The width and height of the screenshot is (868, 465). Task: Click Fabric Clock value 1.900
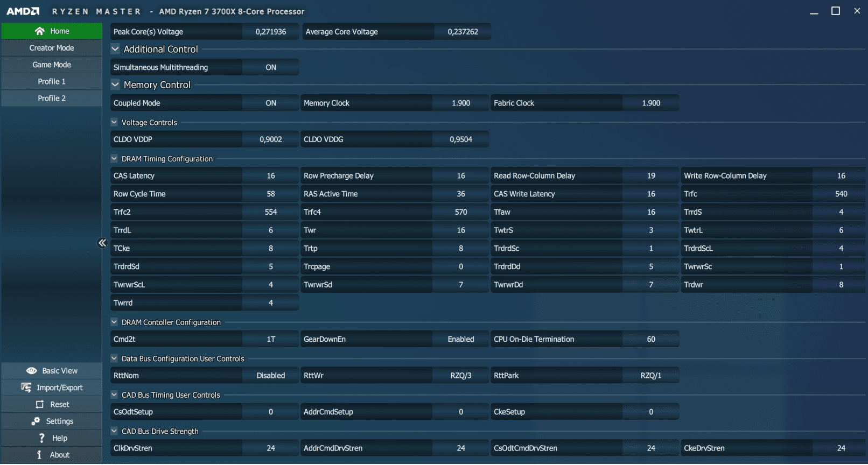[651, 103]
